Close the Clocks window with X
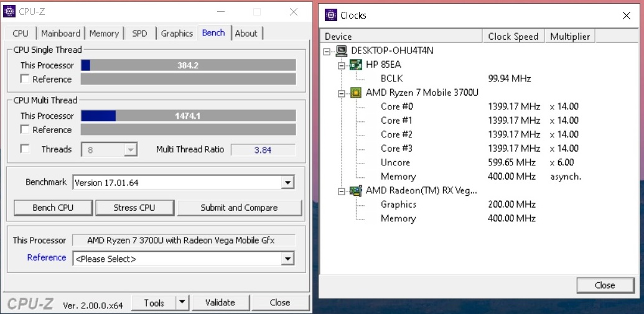 [627, 16]
